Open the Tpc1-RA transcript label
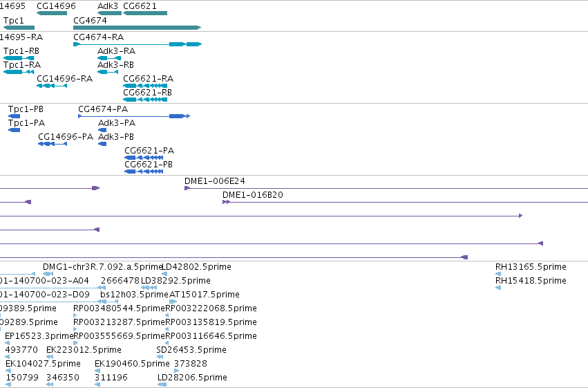The height and width of the screenshot is (388, 588). tap(21, 65)
